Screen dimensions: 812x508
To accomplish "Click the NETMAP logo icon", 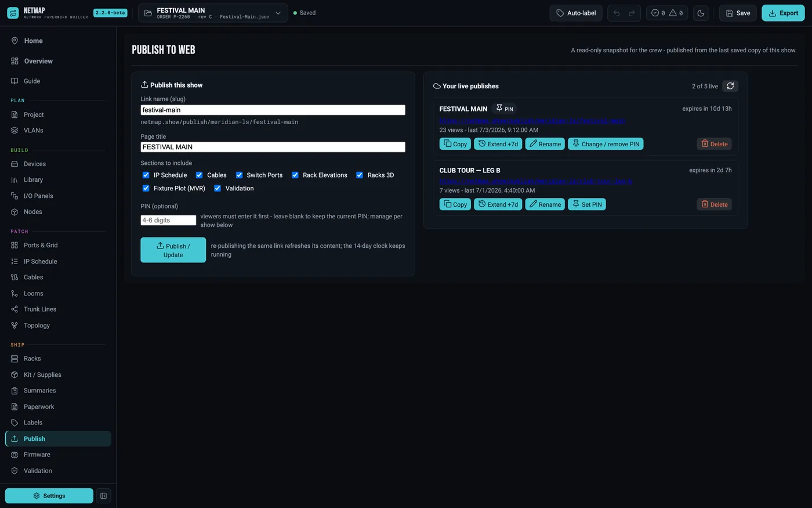I will coord(13,13).
